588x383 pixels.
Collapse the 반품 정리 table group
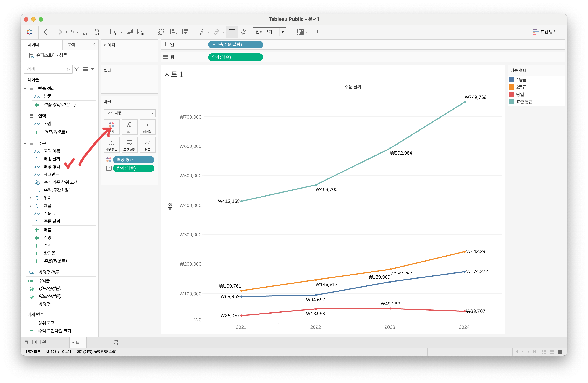tap(25, 88)
